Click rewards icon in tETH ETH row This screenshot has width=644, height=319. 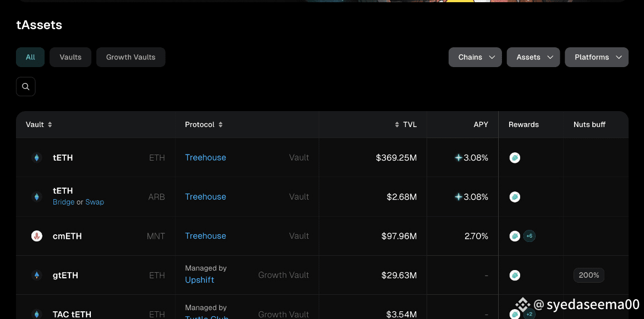[515, 158]
